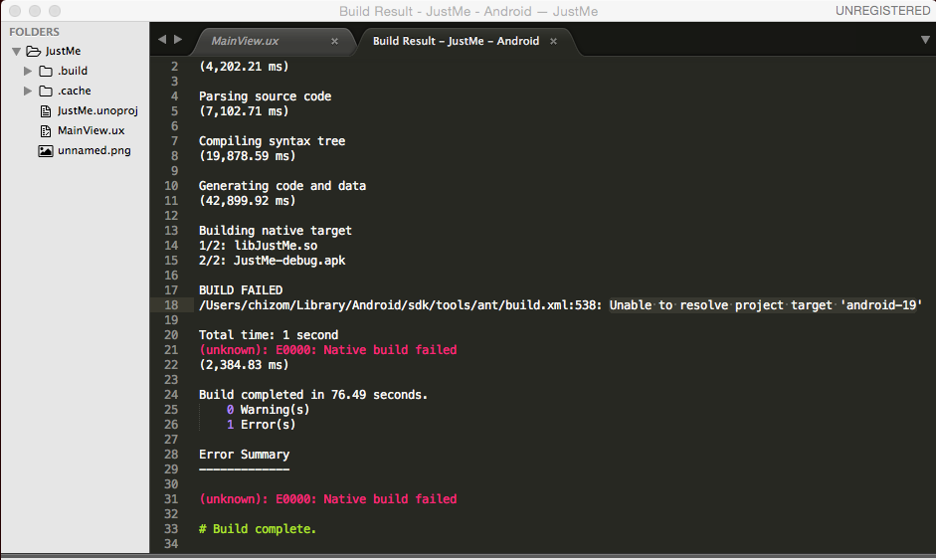This screenshot has width=936, height=560.
Task: Expand the .build folder disclosure triangle
Action: (28, 72)
